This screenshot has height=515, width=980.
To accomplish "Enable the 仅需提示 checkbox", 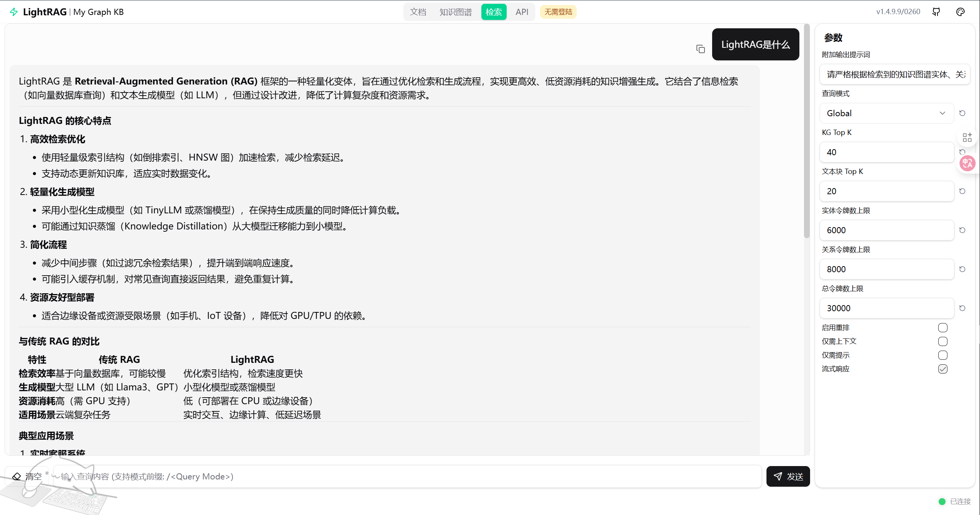I will [943, 355].
